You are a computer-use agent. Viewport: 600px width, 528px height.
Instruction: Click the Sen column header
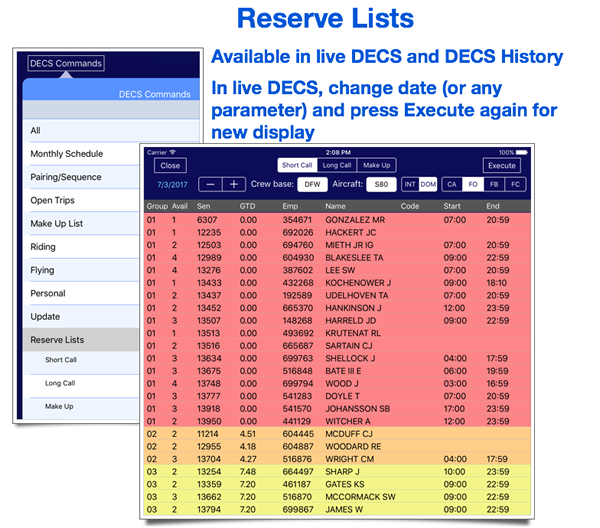(x=203, y=206)
